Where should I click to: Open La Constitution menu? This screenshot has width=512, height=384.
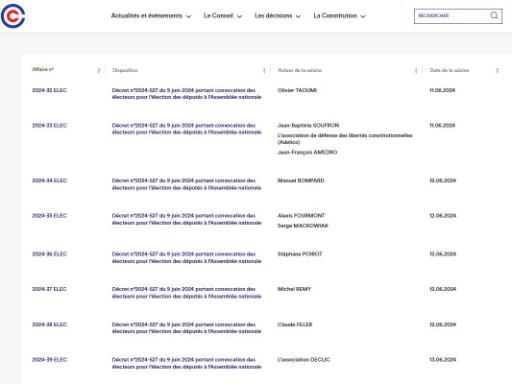[x=339, y=16]
